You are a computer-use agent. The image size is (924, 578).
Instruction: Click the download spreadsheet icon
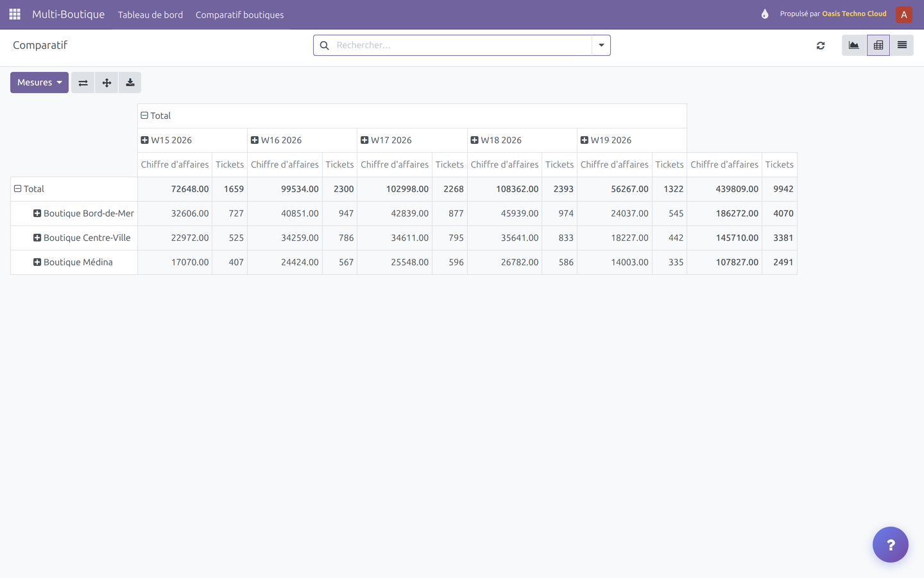[x=130, y=82]
